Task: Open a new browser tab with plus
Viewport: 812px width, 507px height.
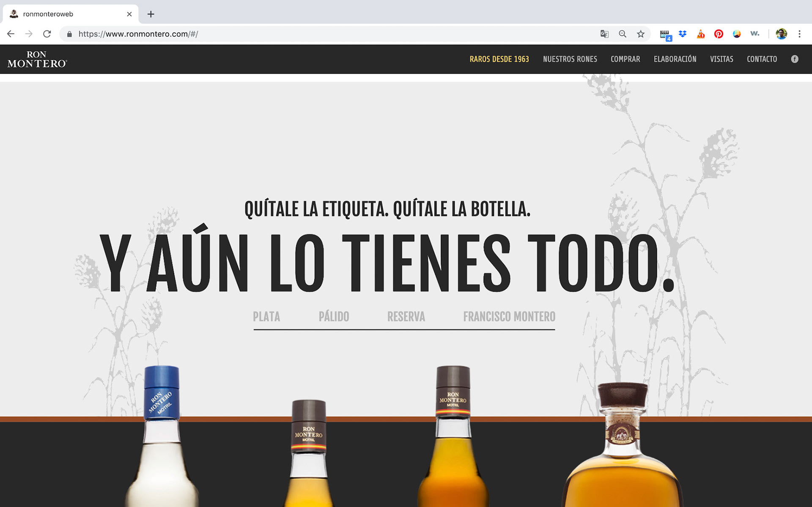Action: [151, 14]
